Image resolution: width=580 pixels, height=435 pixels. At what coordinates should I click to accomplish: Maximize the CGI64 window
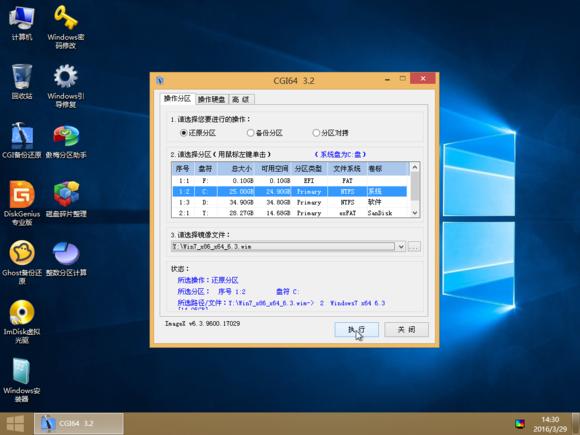point(402,78)
